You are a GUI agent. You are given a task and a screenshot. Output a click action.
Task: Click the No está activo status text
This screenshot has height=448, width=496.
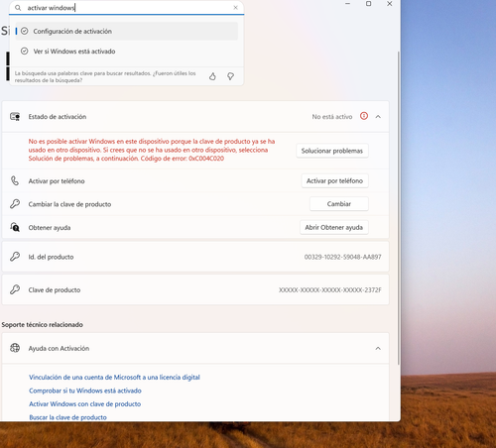point(332,117)
